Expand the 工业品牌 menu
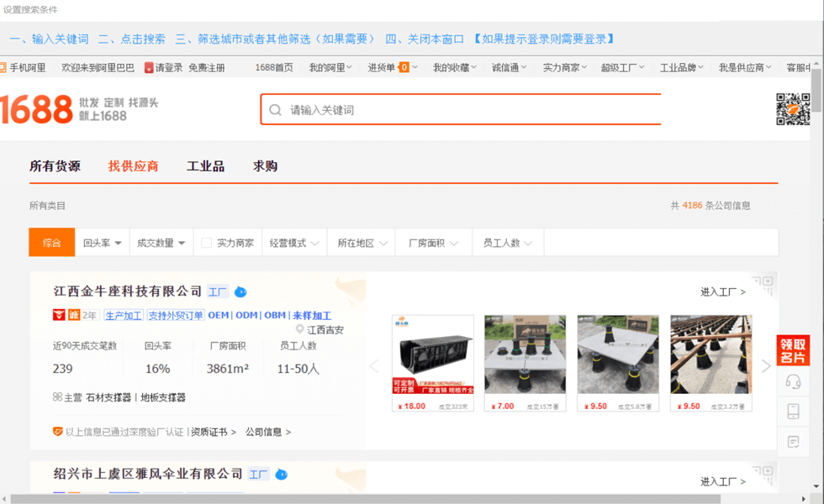This screenshot has width=824, height=504. [681, 68]
